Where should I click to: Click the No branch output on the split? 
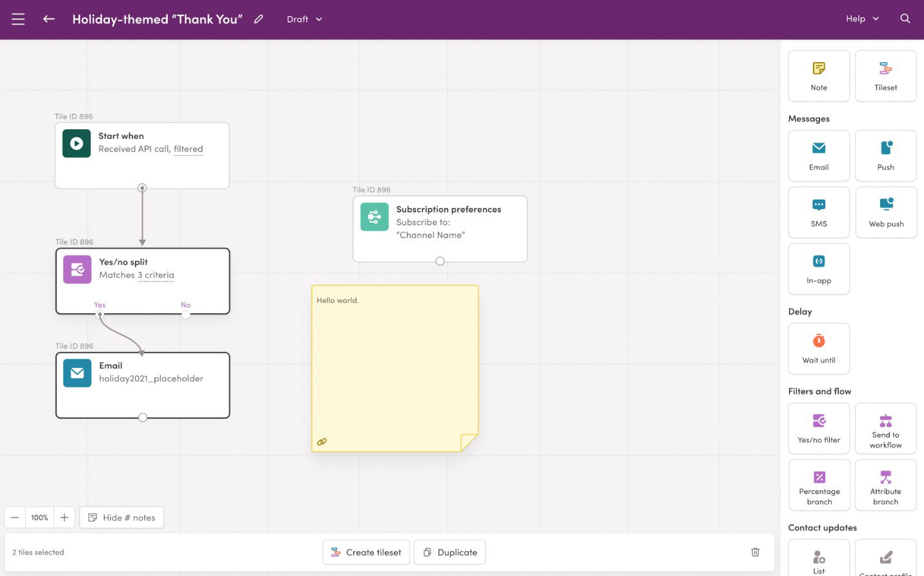pyautogui.click(x=185, y=314)
